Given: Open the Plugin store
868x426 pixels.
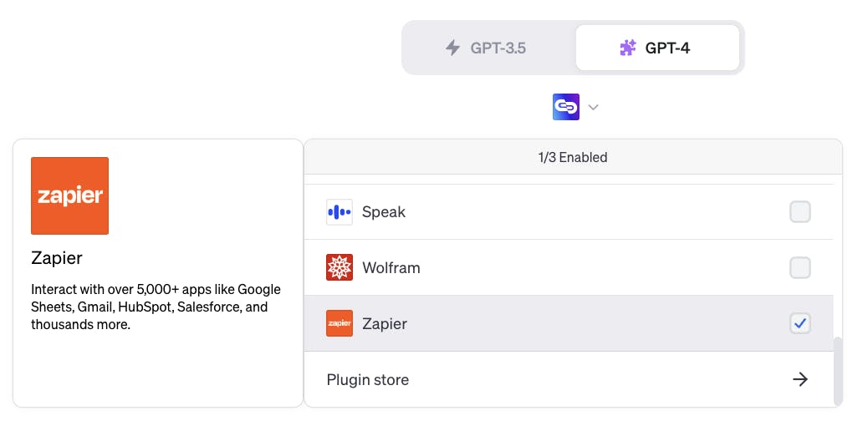Looking at the screenshot, I should coord(569,379).
